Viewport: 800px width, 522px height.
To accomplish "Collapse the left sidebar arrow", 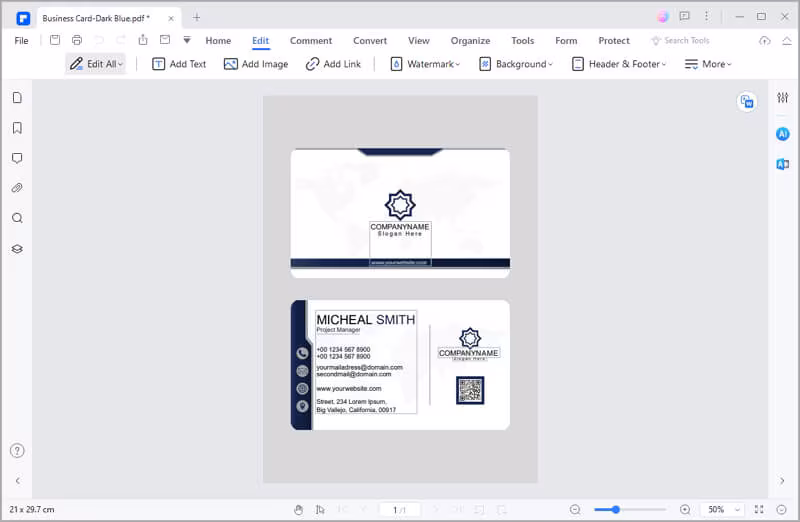I will (18, 481).
